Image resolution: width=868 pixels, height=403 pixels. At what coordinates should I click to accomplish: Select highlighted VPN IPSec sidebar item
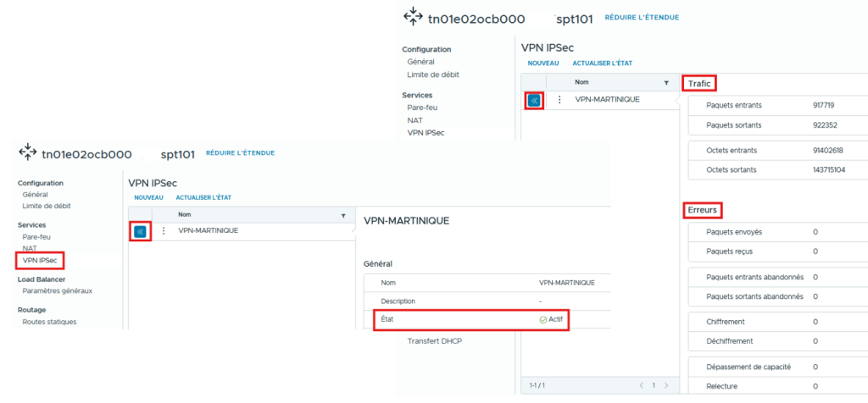pyautogui.click(x=40, y=260)
